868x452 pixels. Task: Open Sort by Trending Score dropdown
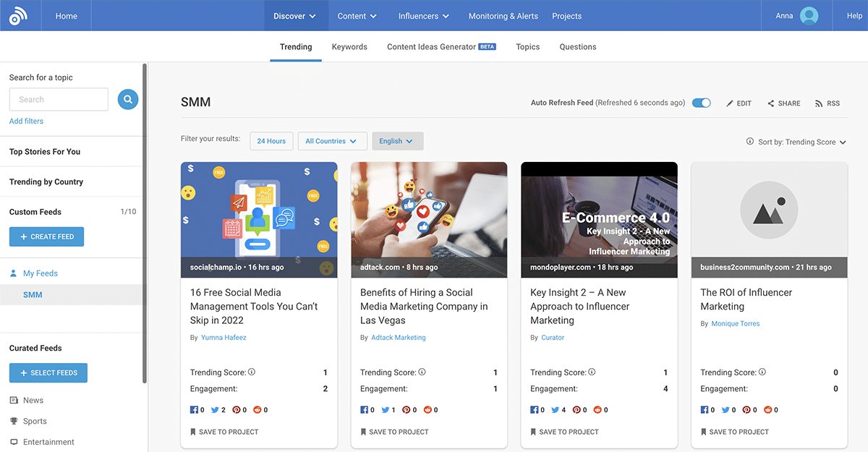(x=801, y=142)
